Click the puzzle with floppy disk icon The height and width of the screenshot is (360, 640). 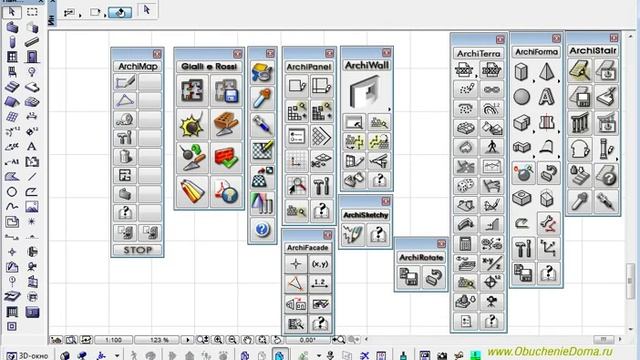tap(226, 91)
